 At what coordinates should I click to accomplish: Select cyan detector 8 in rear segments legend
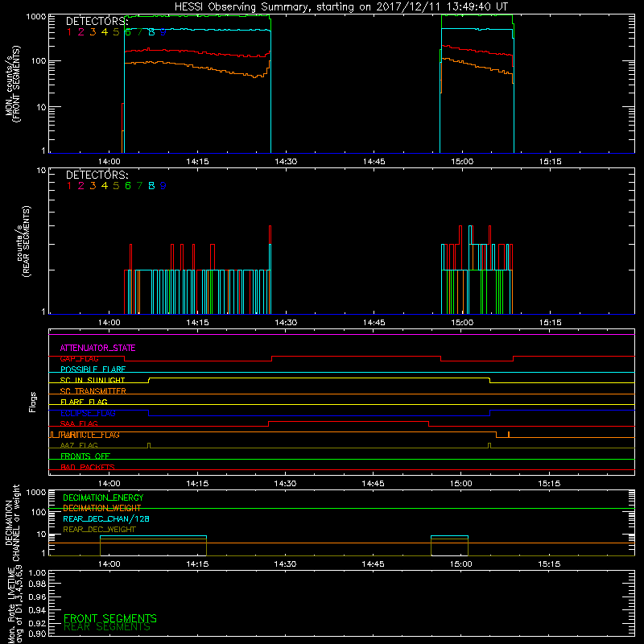tap(151, 186)
